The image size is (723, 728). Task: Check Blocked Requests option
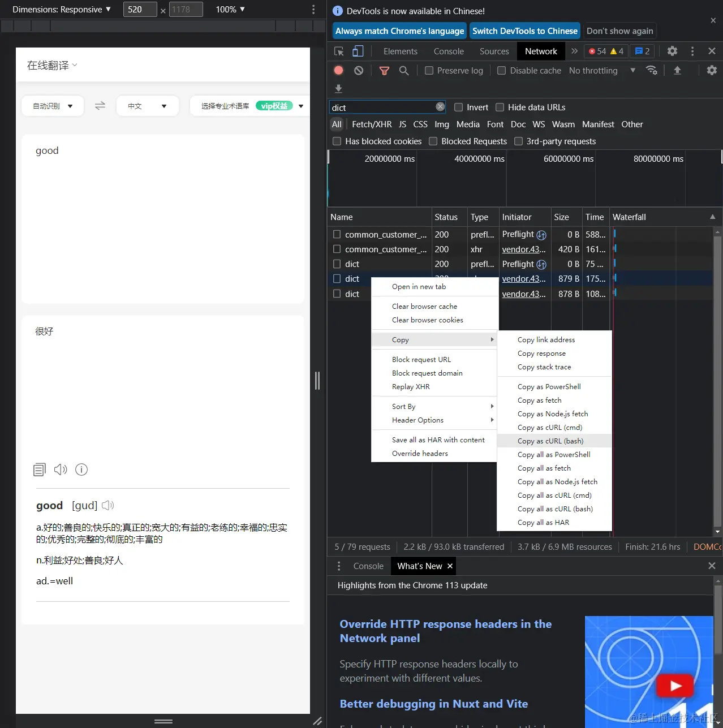433,141
